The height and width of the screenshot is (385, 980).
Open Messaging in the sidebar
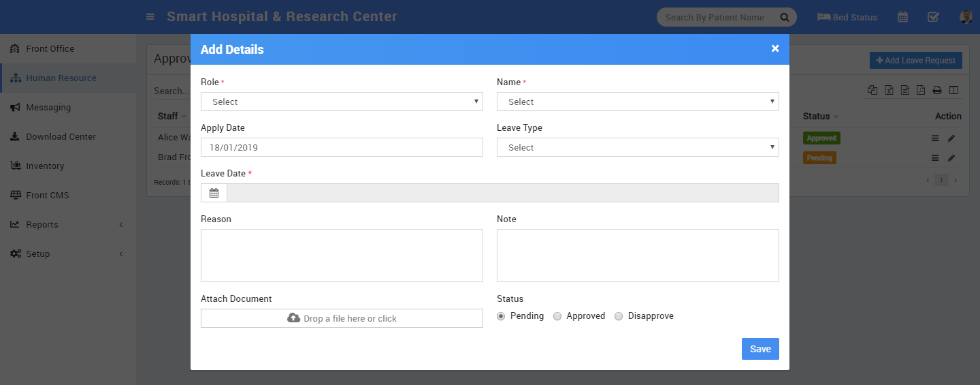(68, 108)
